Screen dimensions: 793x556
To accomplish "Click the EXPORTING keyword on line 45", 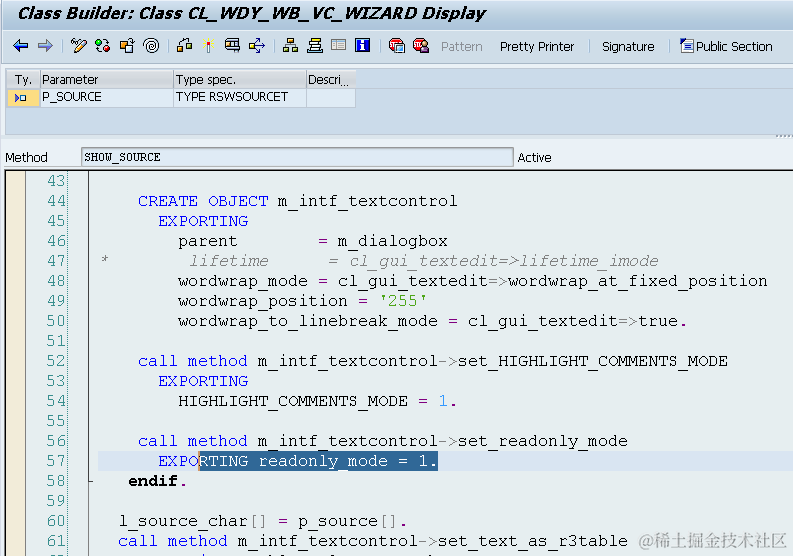I will 203,222.
